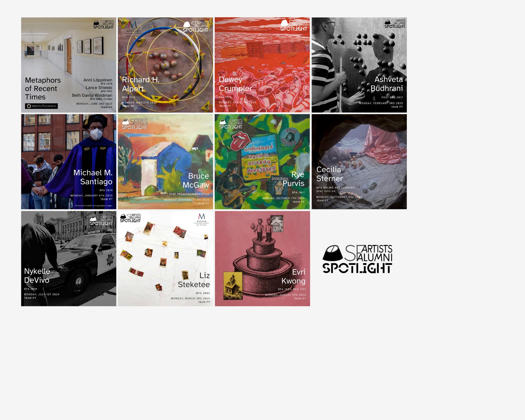
Task: Click the Spotlight logo on Rye Purvis tile
Action: tap(231, 124)
